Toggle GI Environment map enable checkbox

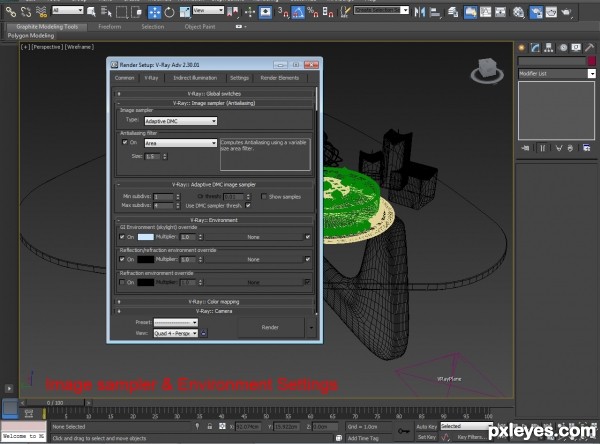click(x=308, y=237)
